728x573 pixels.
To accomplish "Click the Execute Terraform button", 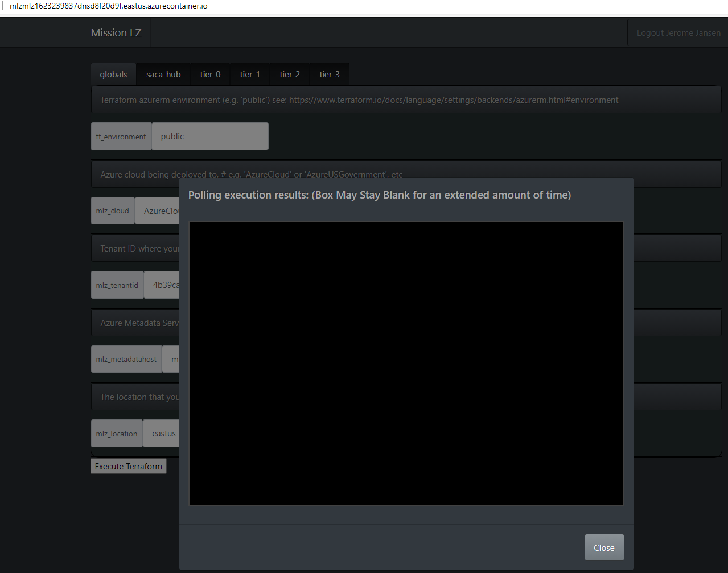I will pos(128,466).
